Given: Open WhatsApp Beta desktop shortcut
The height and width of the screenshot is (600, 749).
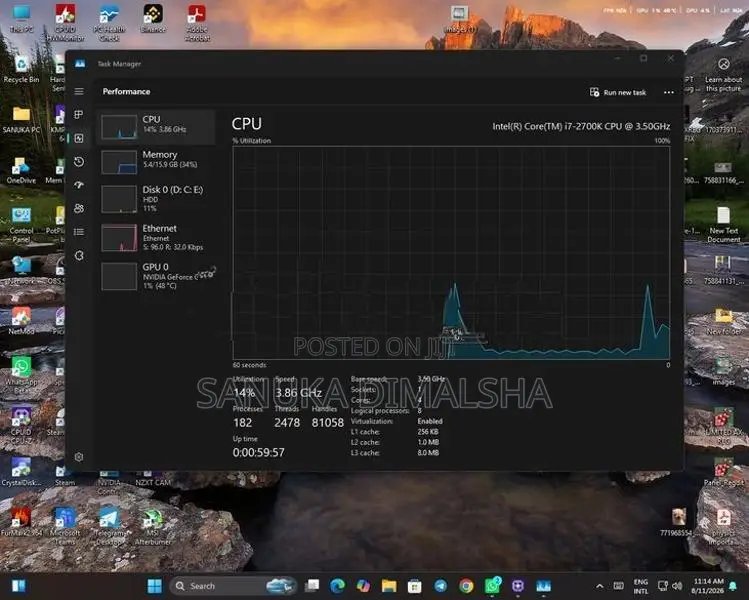Looking at the screenshot, I should (21, 375).
